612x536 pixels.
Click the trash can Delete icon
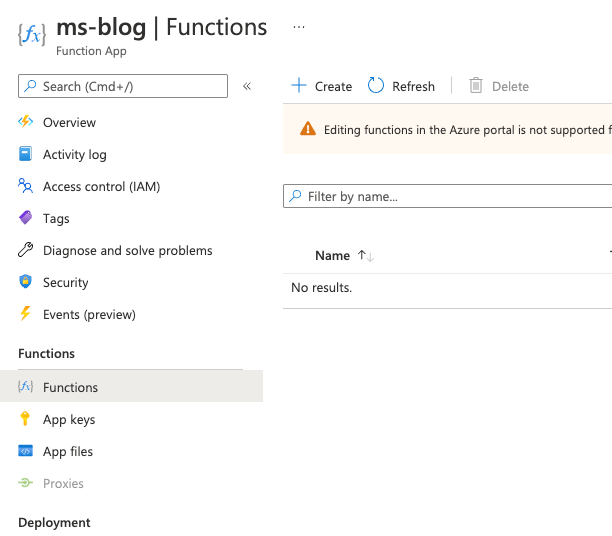point(476,85)
